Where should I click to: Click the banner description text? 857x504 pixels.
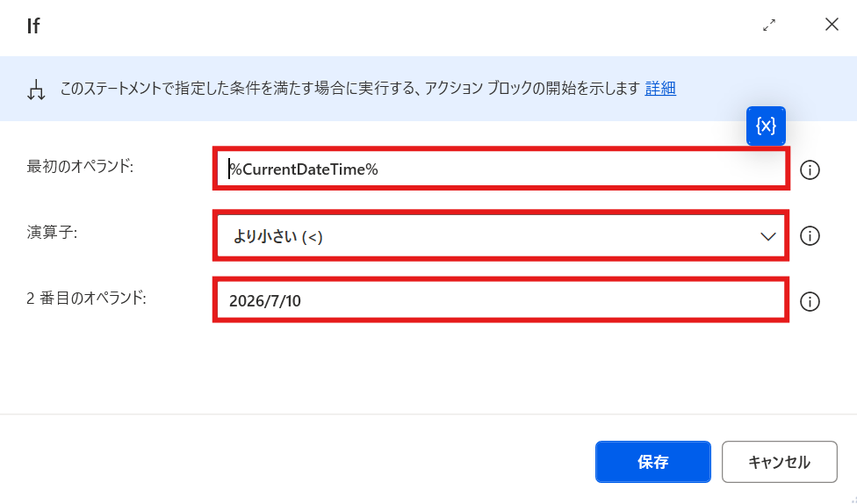[x=349, y=88]
